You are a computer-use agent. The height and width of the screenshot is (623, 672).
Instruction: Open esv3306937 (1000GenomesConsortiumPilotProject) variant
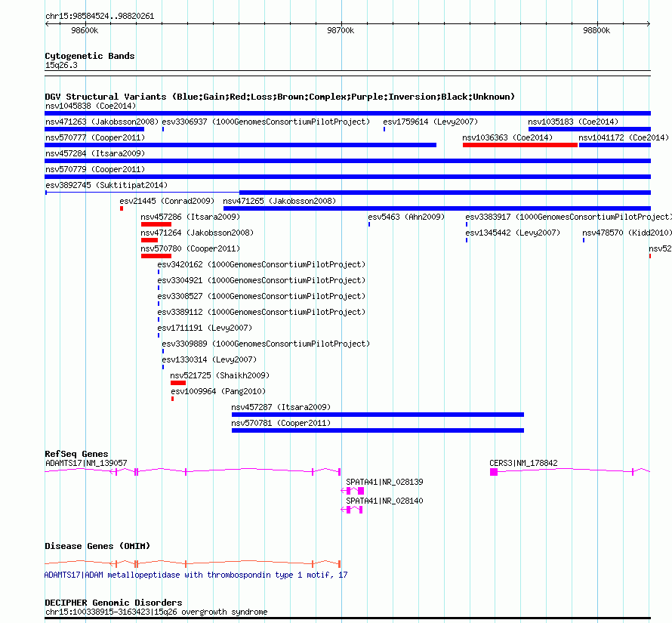click(266, 122)
